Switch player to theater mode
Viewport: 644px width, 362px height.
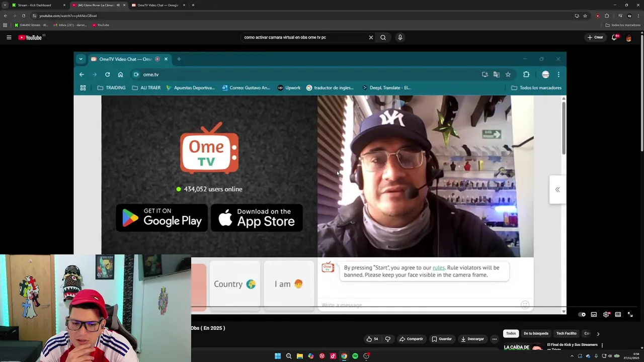[618, 315]
